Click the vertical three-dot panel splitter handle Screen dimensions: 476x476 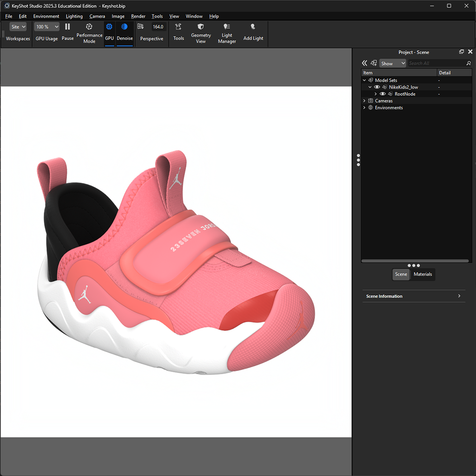(358, 160)
